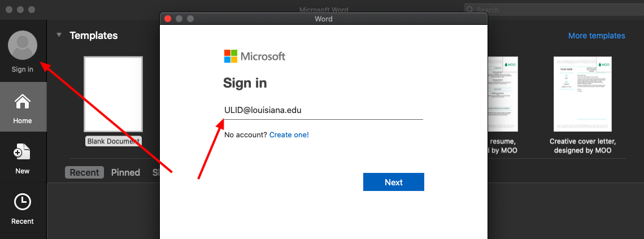Click the Blank Document label
The width and height of the screenshot is (644, 239).
coord(114,141)
